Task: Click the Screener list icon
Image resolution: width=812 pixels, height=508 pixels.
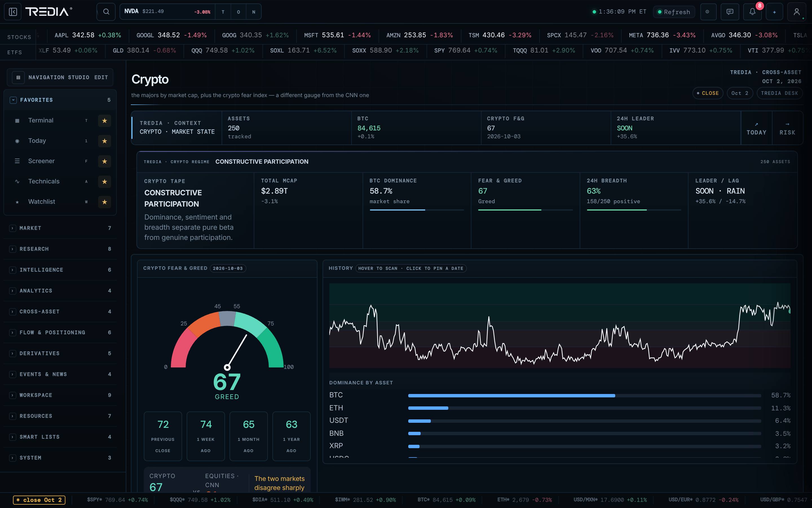Action: [17, 161]
